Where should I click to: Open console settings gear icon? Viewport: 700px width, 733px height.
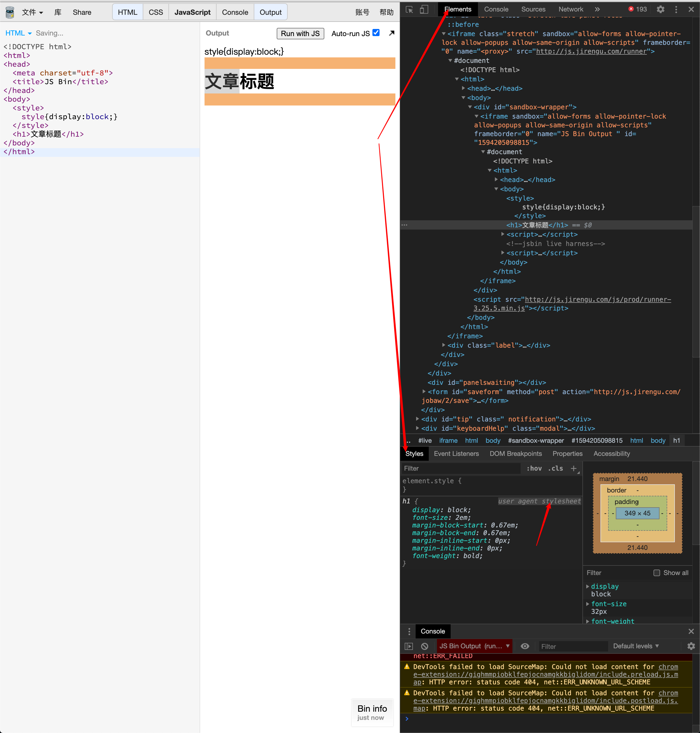point(691,646)
